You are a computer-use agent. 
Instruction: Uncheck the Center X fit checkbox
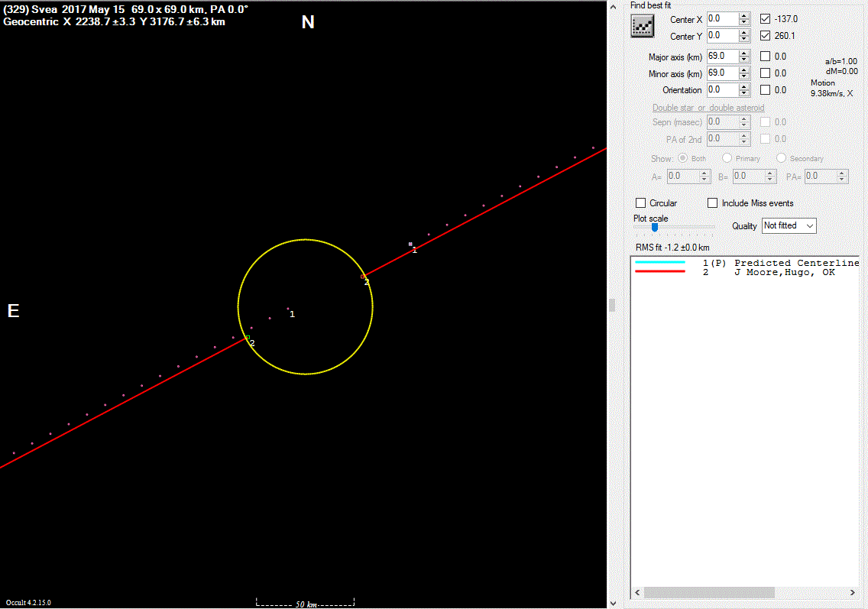(x=766, y=18)
